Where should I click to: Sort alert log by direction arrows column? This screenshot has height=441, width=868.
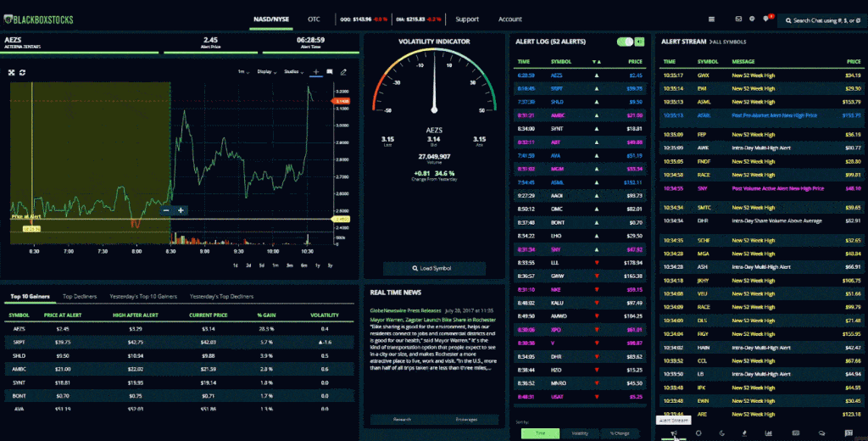click(x=596, y=62)
